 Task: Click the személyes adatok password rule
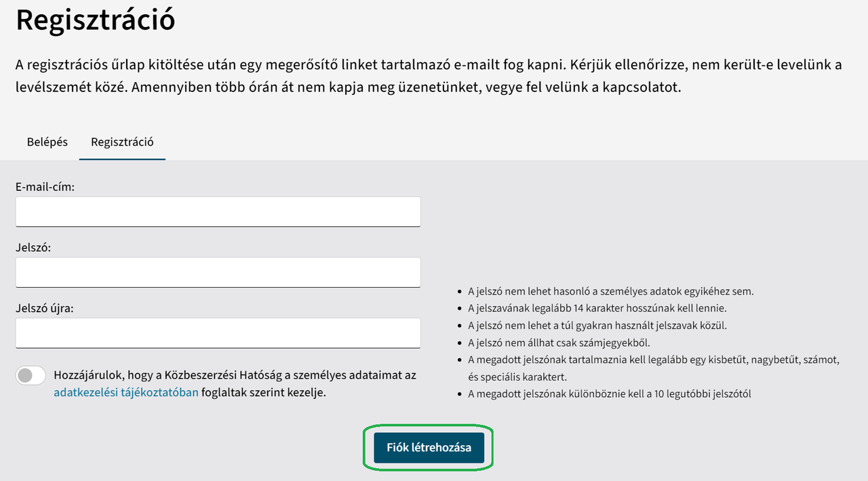pos(610,291)
